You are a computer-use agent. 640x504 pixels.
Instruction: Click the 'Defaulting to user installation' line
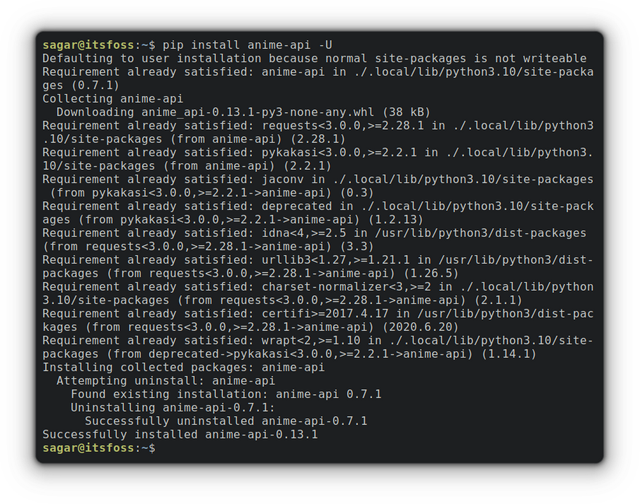pos(314,58)
